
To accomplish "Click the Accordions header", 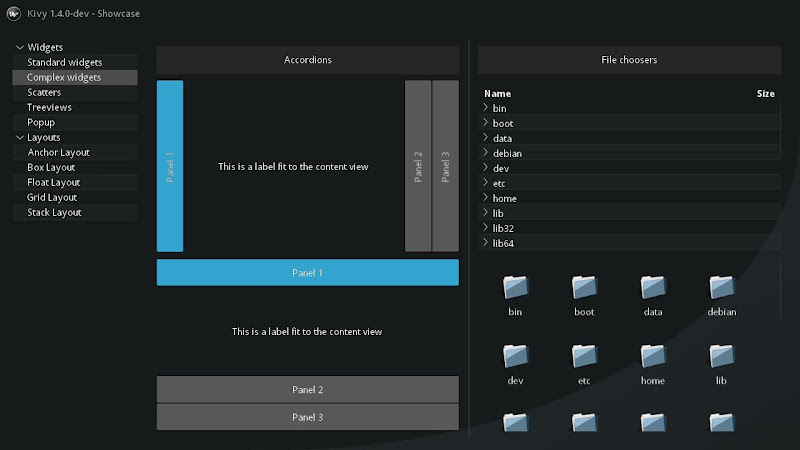I will click(308, 60).
